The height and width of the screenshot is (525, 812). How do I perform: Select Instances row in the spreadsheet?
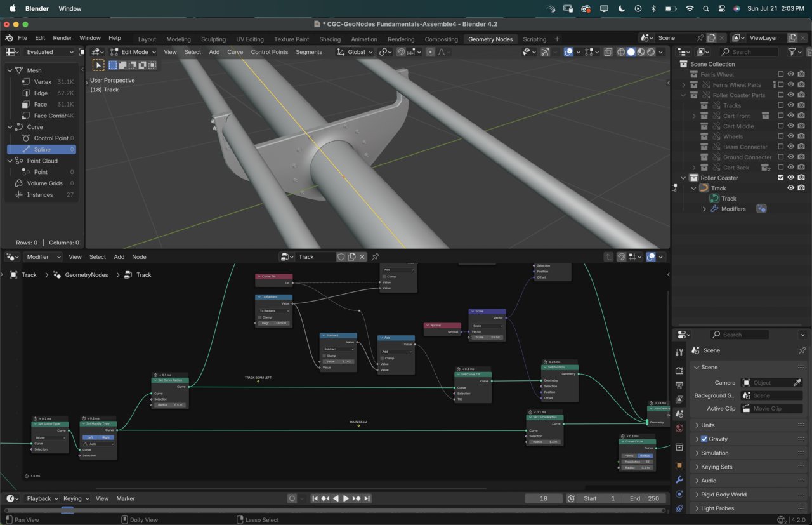40,195
